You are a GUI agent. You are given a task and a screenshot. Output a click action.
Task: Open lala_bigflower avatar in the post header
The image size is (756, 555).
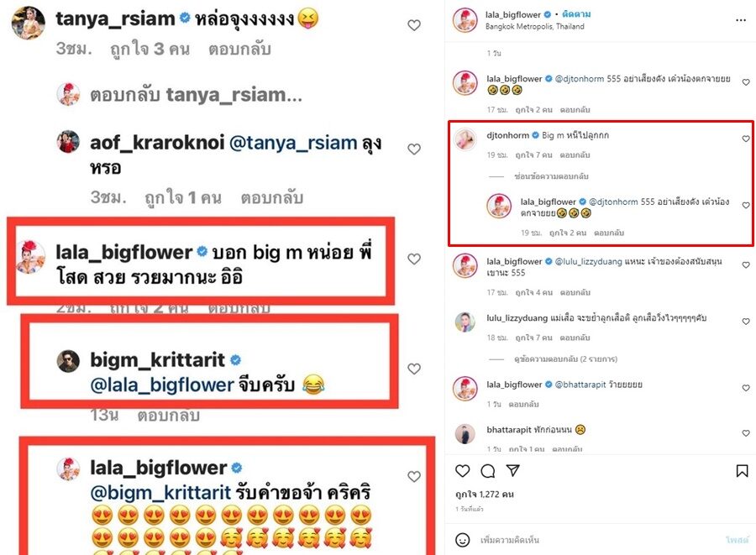465,20
